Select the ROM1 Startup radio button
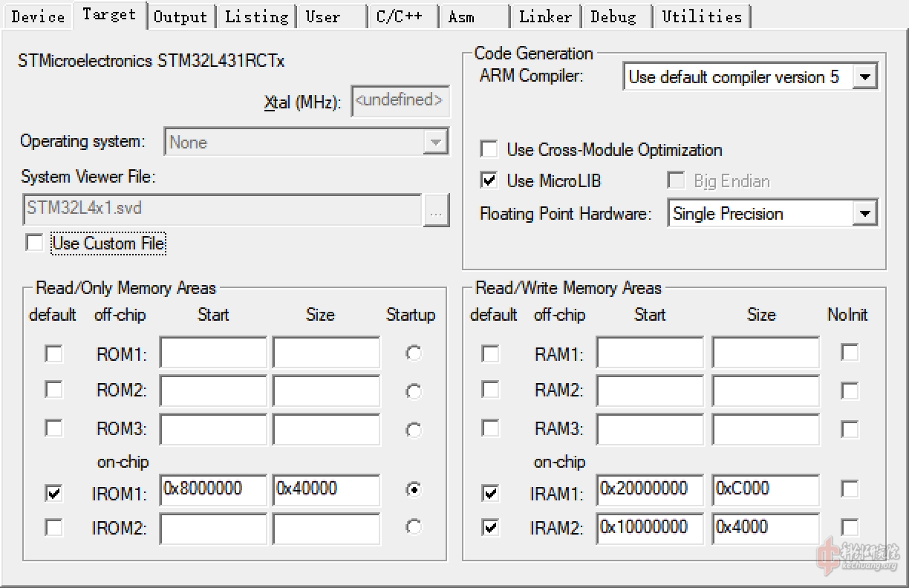The image size is (909, 588). (x=414, y=353)
